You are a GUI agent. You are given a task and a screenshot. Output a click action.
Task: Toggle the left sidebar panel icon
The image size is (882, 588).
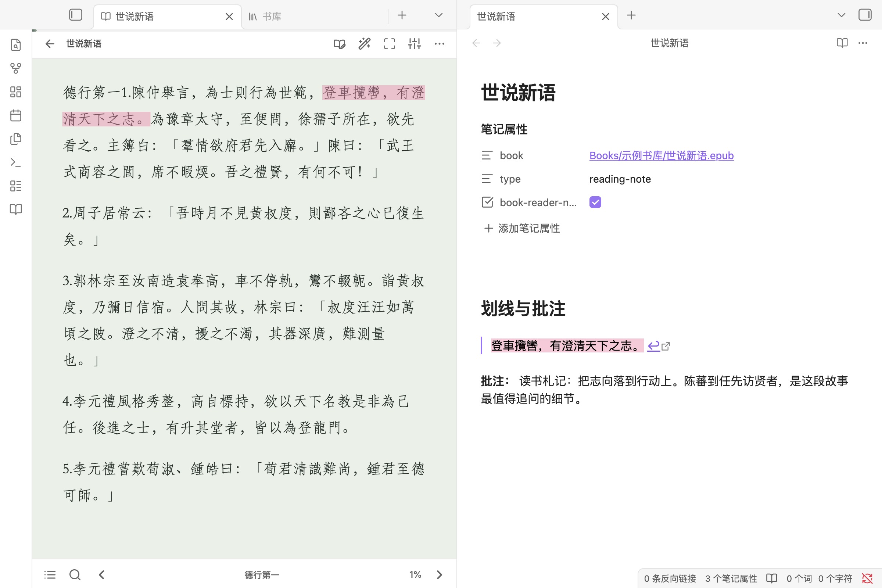[x=75, y=15]
